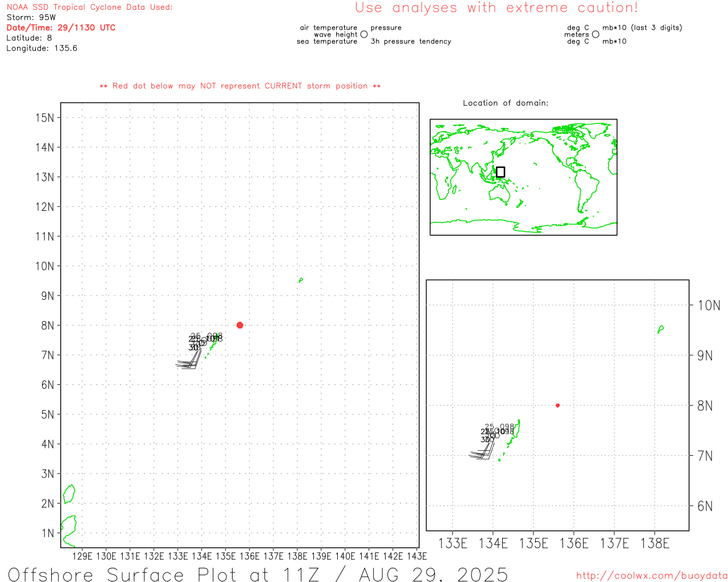The width and height of the screenshot is (728, 582).
Task: Click the '143E' longitude label
Action: coord(416,556)
